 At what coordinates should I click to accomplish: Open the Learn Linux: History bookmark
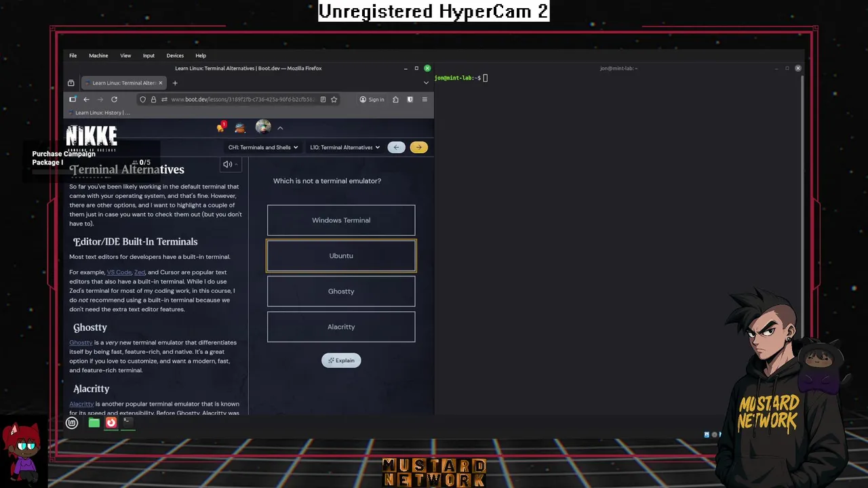100,113
